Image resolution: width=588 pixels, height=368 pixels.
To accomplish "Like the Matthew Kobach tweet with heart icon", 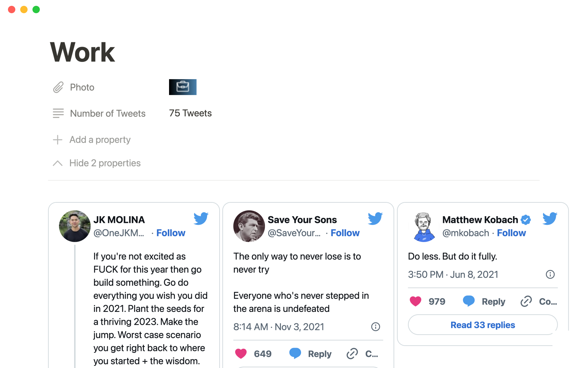I will (x=415, y=301).
